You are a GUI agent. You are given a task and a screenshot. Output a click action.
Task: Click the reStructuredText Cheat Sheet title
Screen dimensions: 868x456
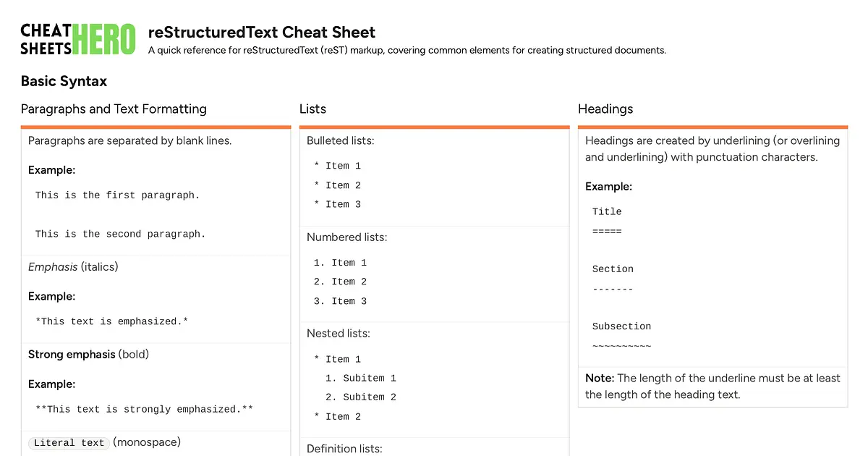coord(262,32)
